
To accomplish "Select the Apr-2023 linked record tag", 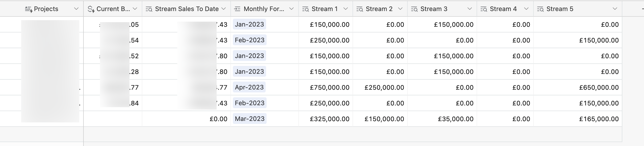I will [x=249, y=87].
